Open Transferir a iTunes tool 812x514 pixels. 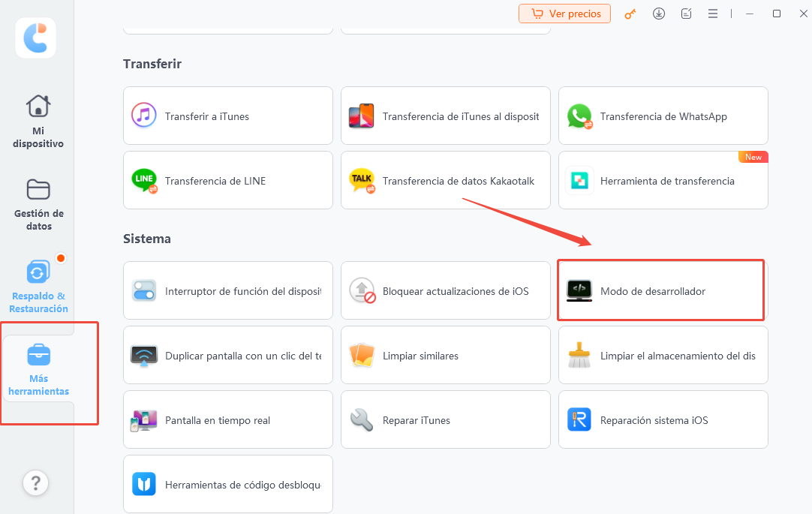pyautogui.click(x=228, y=116)
